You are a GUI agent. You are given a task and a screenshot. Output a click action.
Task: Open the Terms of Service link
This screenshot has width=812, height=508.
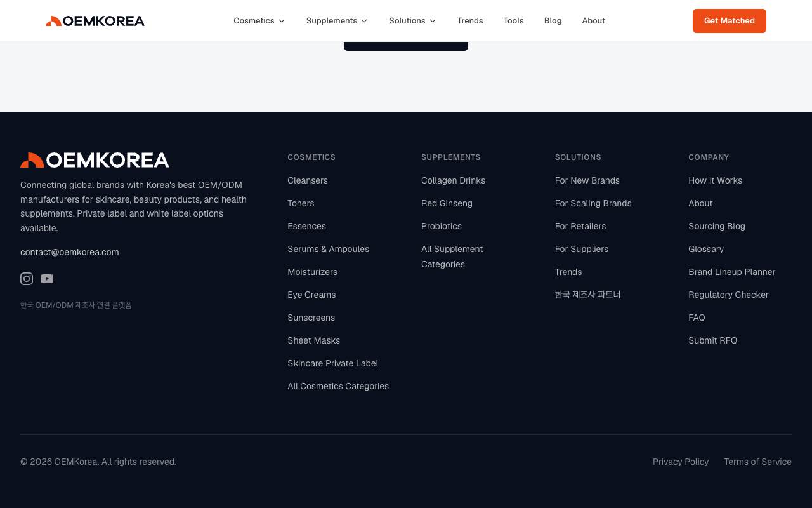tap(757, 462)
